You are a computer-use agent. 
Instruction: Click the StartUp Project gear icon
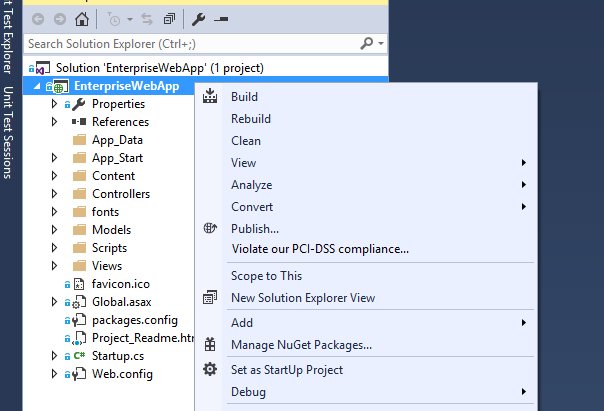(210, 369)
